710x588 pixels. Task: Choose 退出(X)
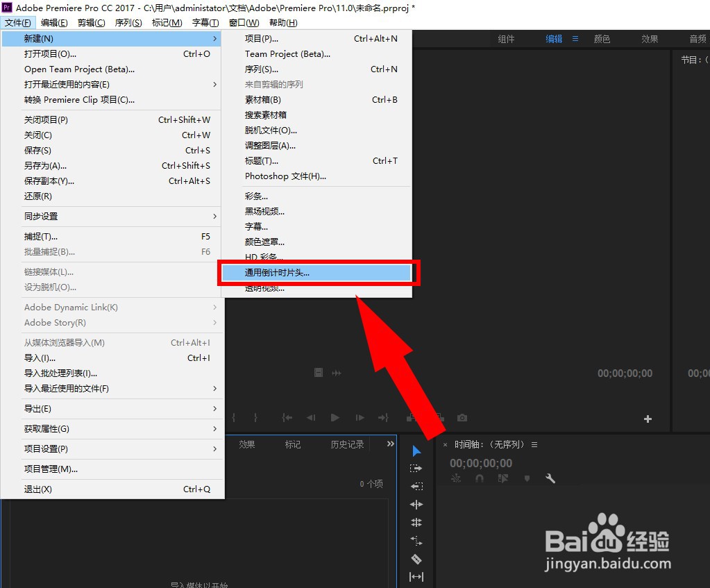[111, 489]
